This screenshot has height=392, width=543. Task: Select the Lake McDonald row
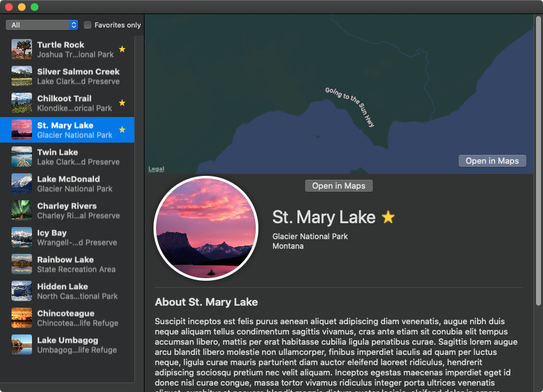click(x=67, y=184)
